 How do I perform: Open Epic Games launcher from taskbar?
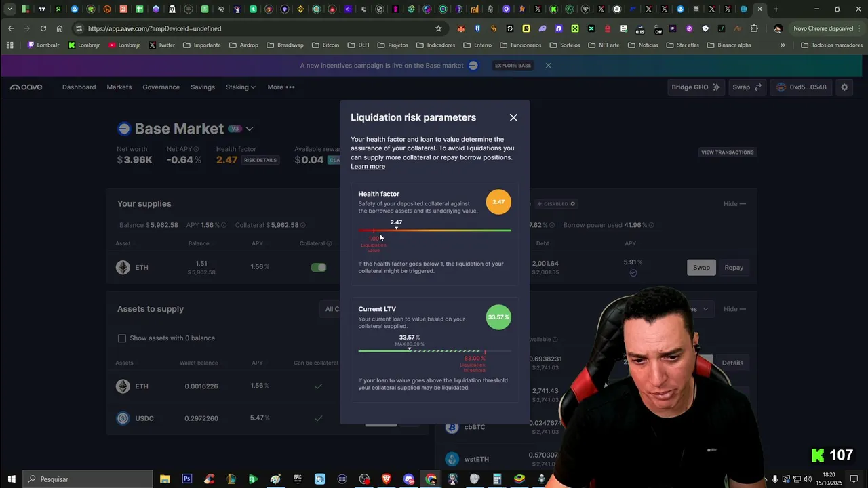pyautogui.click(x=298, y=479)
